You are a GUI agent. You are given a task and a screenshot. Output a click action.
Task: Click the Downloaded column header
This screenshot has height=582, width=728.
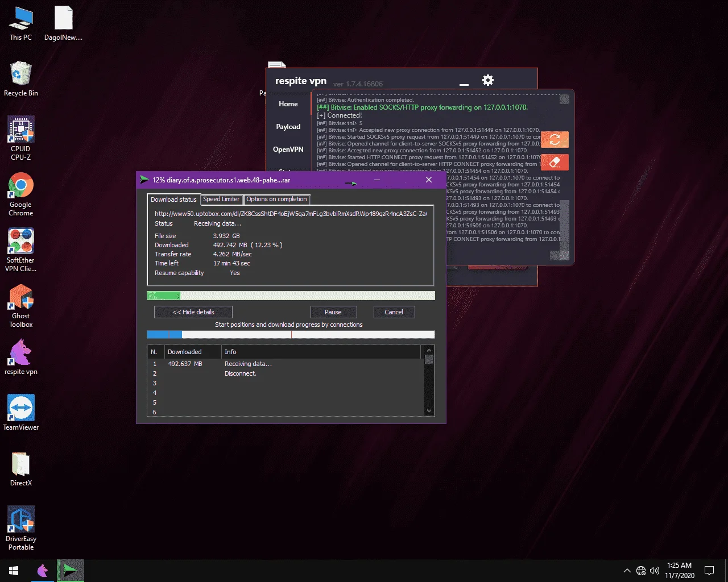(192, 352)
